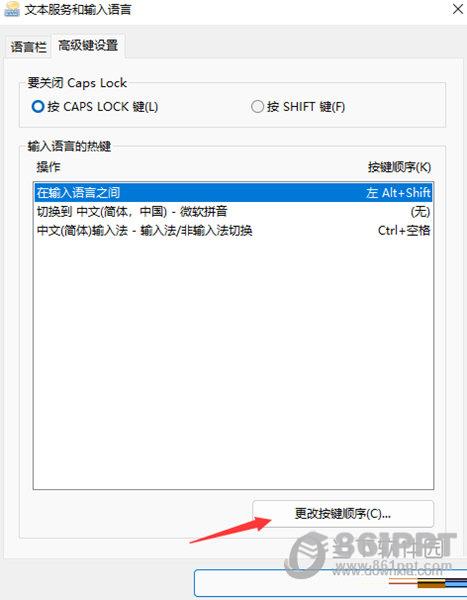Click the 输入语言的热键 group label
This screenshot has width=467, height=600.
[69, 146]
